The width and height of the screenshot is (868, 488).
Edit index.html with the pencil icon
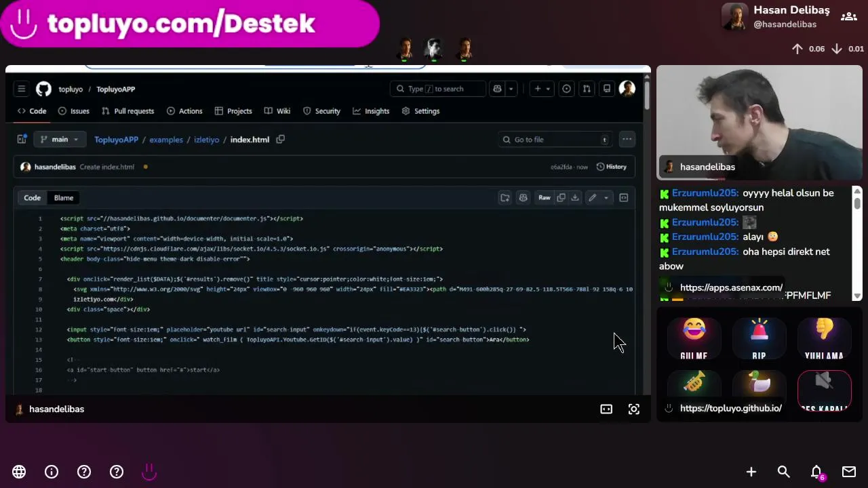point(593,198)
